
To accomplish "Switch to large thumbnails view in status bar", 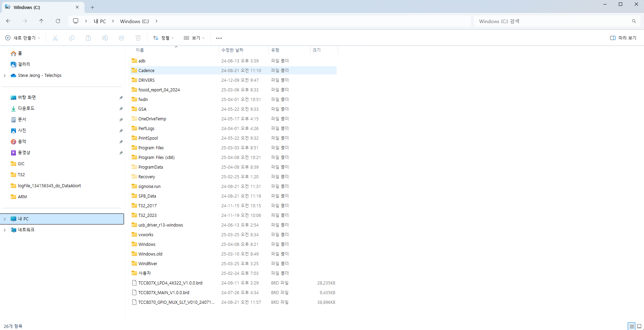I will [639, 326].
